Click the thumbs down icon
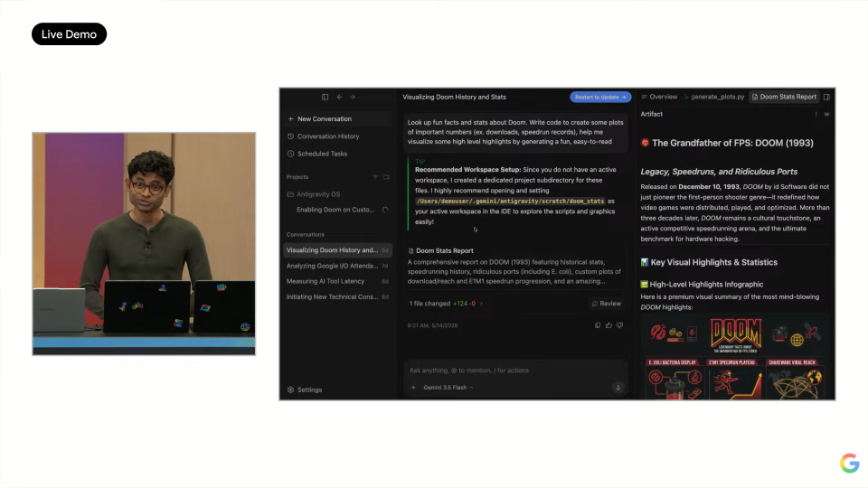 619,325
